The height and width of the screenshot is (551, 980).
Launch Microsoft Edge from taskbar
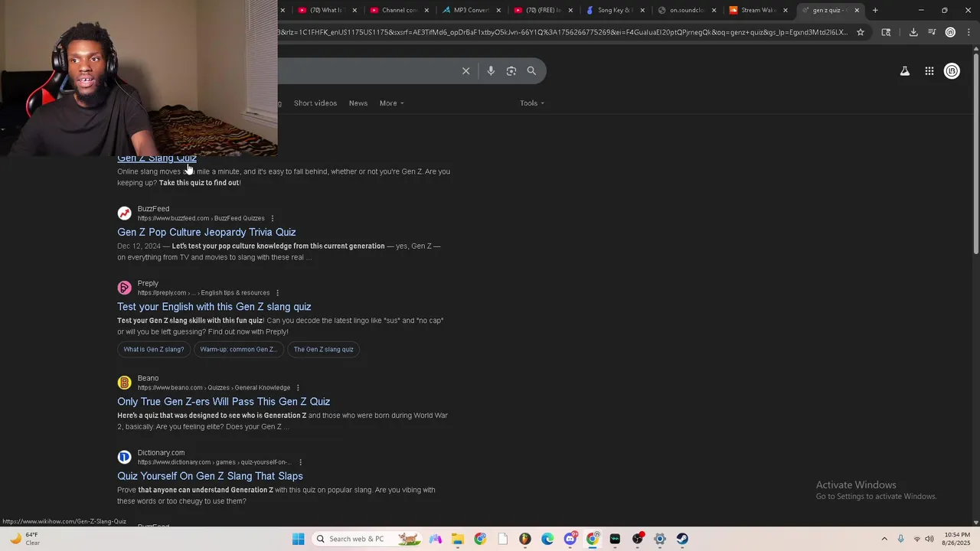547,539
